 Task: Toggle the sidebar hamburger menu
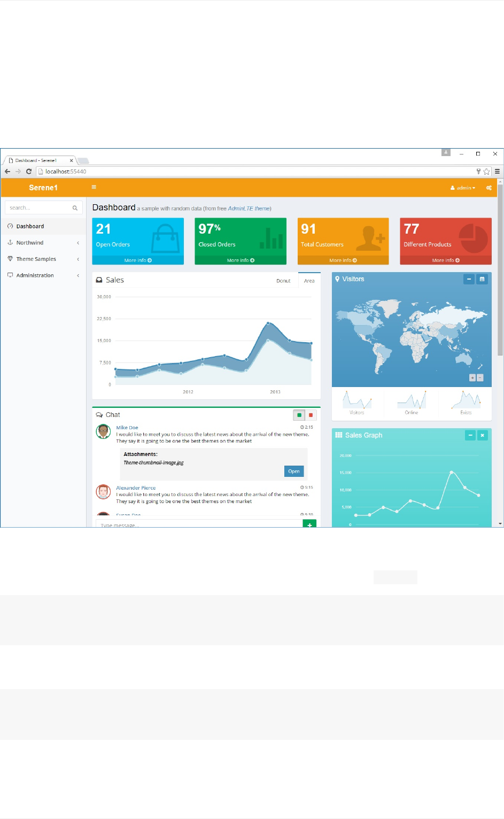94,187
